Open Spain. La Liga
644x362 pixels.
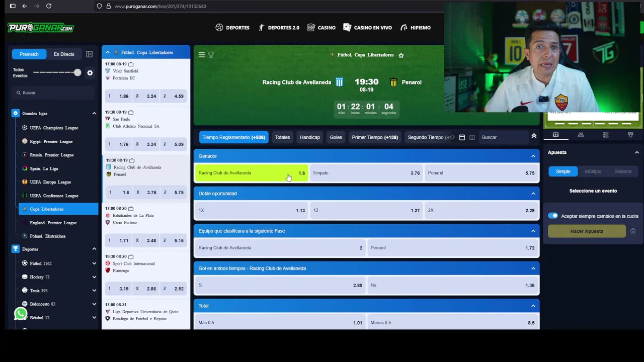[44, 168]
